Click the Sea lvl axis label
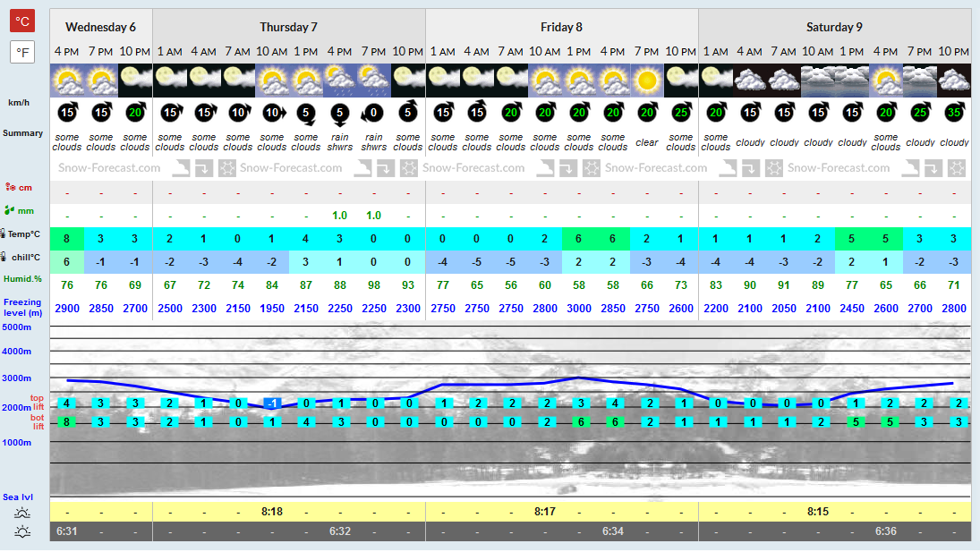Screen dimensions: 980x552 [18, 497]
